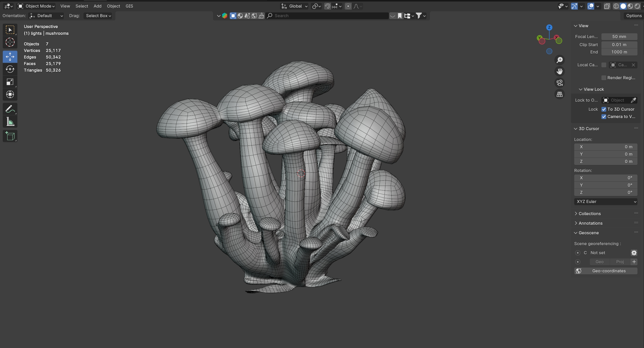Viewport: 644px width, 348px height.
Task: Choose the Measure tool
Action: point(10,122)
